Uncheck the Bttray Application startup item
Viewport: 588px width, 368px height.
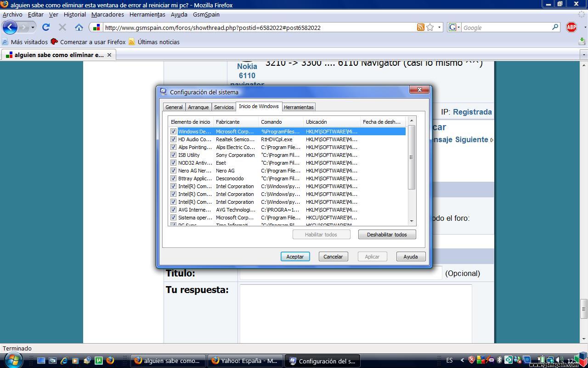point(173,178)
